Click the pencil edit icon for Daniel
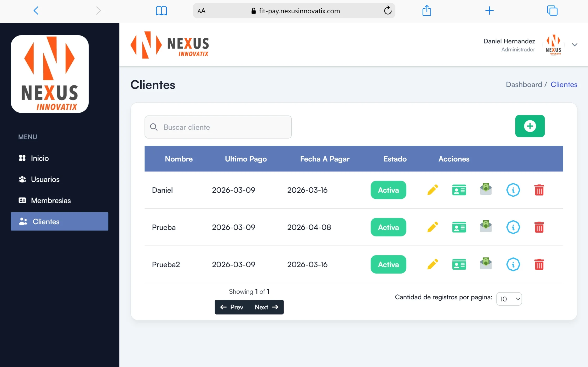 point(433,190)
